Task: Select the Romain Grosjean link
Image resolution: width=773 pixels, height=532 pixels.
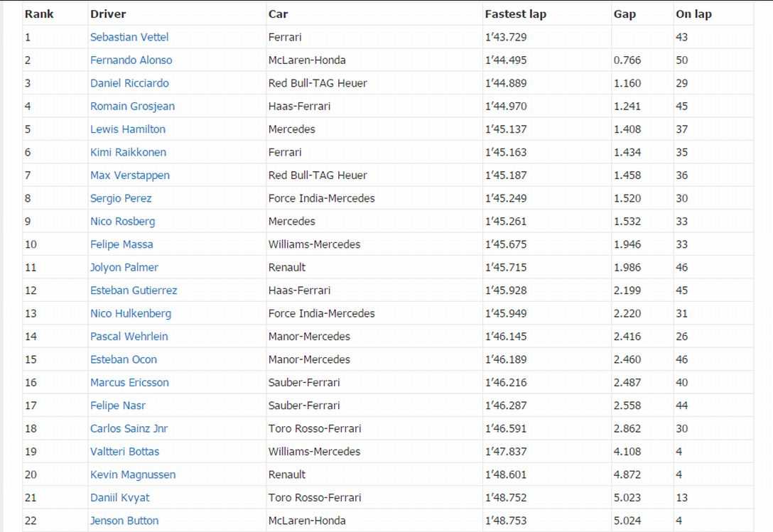Action: point(132,107)
